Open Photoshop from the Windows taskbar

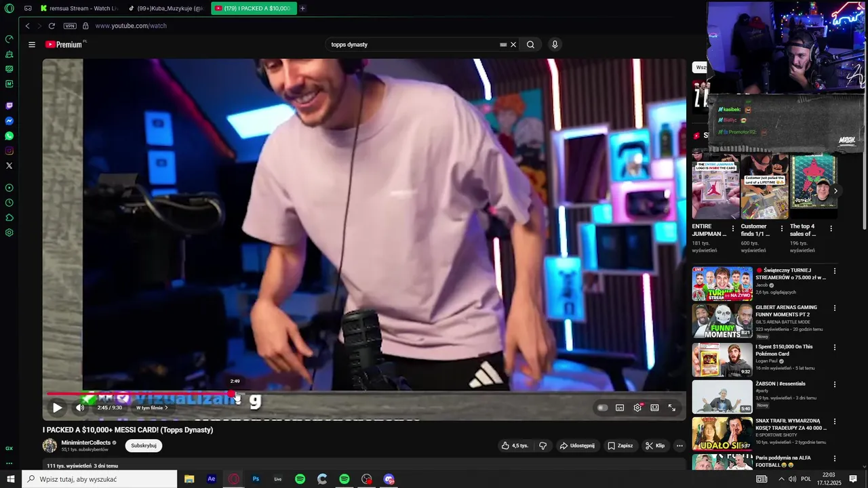tap(256, 479)
